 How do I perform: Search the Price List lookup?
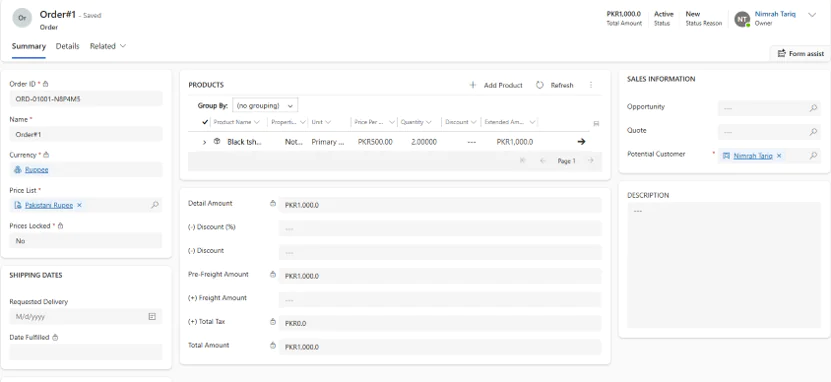pos(154,205)
